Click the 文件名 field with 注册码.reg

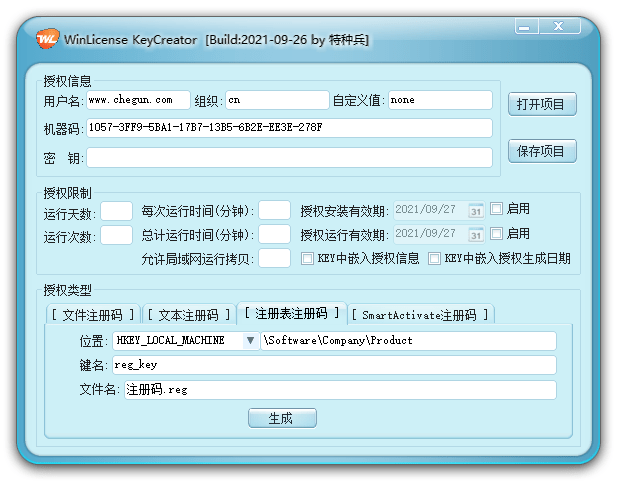point(340,390)
